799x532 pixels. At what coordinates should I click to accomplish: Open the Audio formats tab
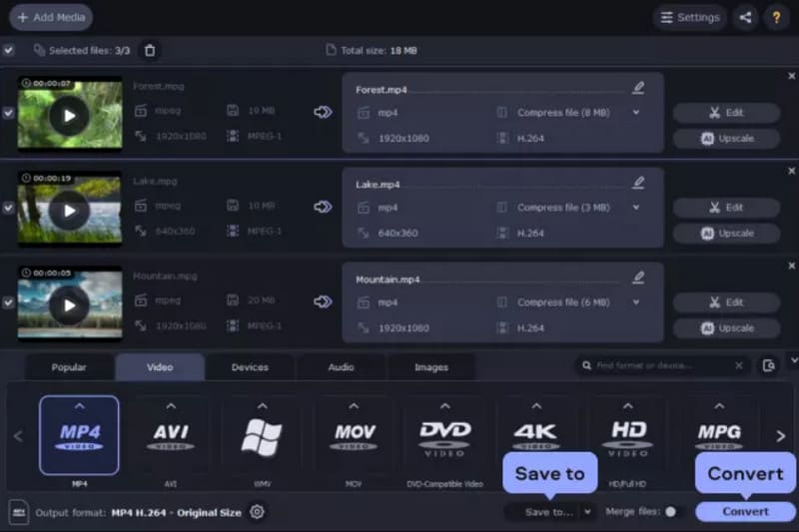pyautogui.click(x=341, y=367)
